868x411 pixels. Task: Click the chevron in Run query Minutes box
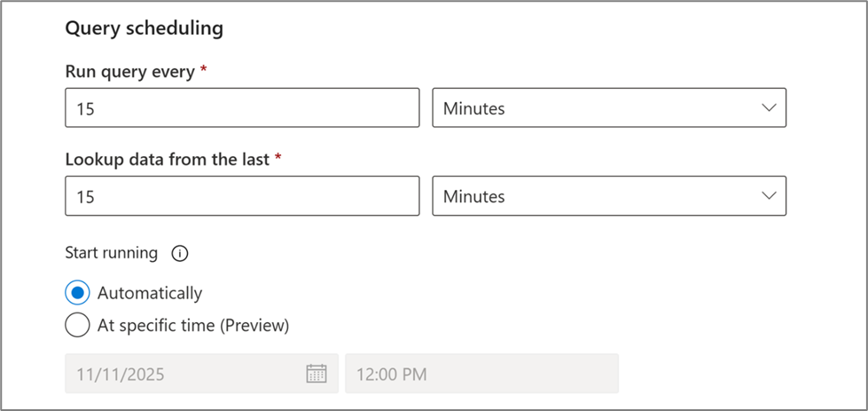click(x=769, y=108)
